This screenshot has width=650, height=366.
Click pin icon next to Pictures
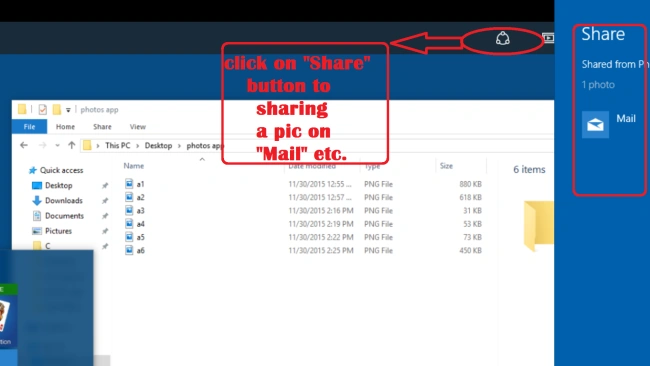105,231
